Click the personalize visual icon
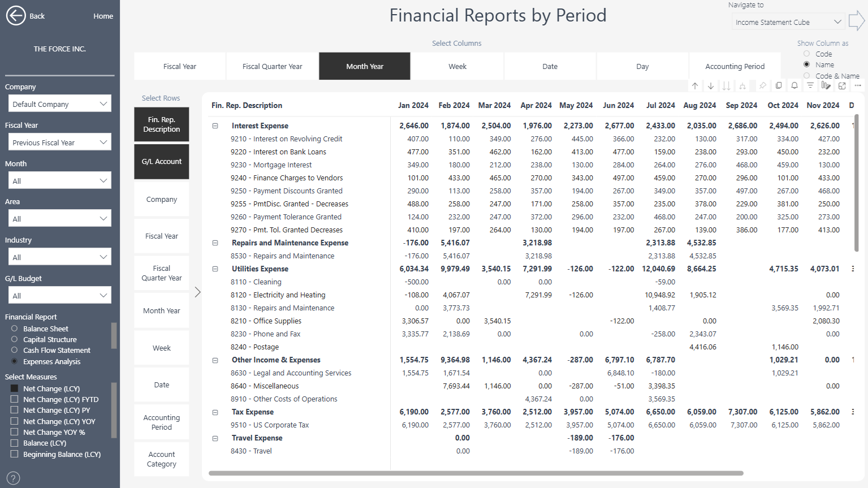 point(826,86)
